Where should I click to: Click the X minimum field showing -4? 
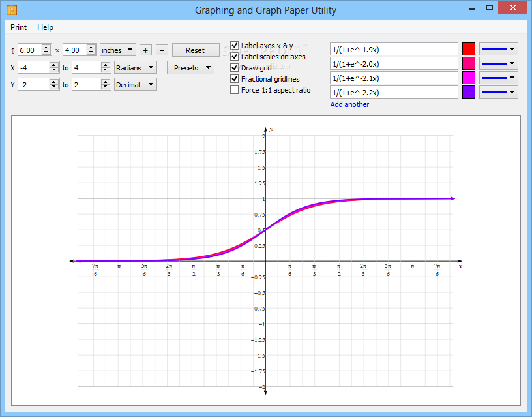pos(33,68)
